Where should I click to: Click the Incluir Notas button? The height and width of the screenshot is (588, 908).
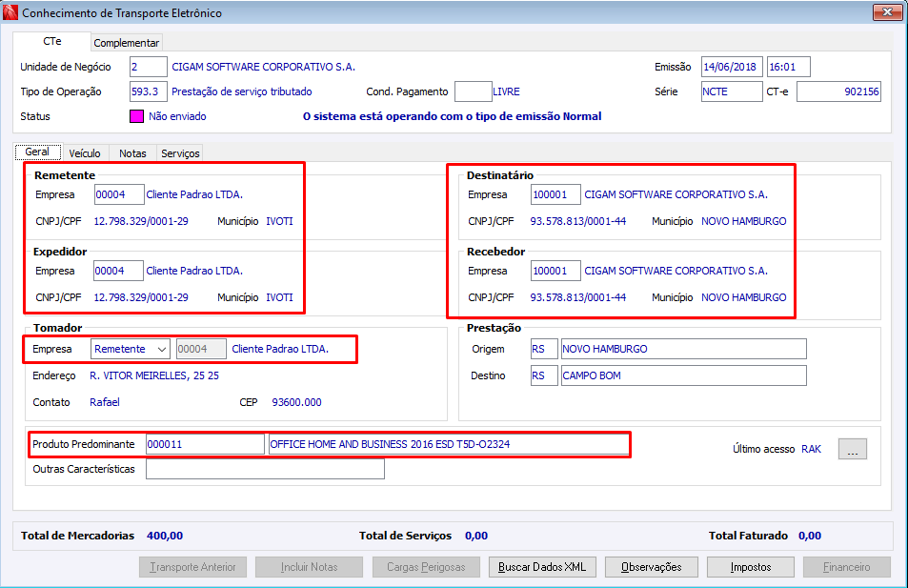tap(310, 567)
